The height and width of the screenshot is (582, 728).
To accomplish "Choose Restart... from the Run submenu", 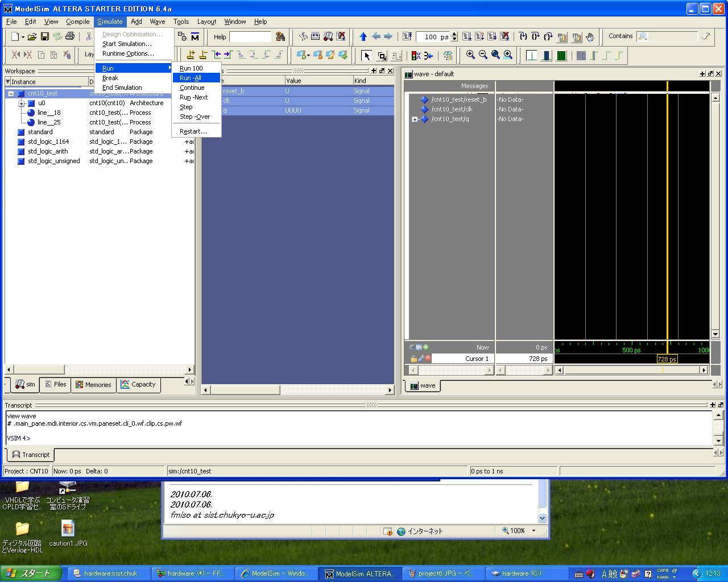I will pyautogui.click(x=196, y=131).
